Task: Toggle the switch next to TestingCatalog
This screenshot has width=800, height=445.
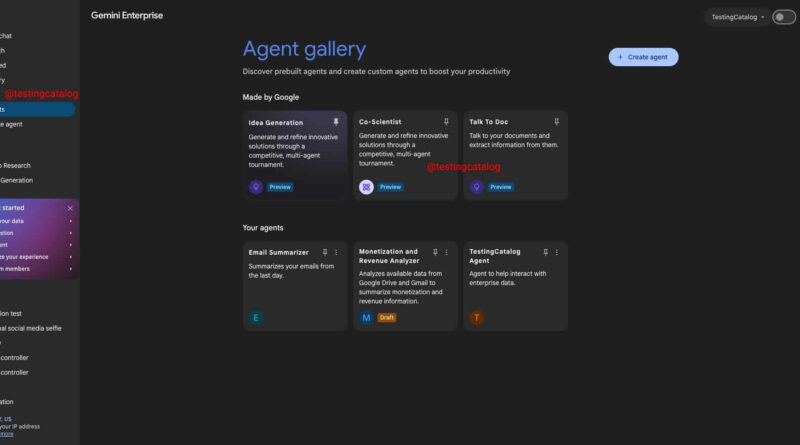Action: pyautogui.click(x=784, y=17)
